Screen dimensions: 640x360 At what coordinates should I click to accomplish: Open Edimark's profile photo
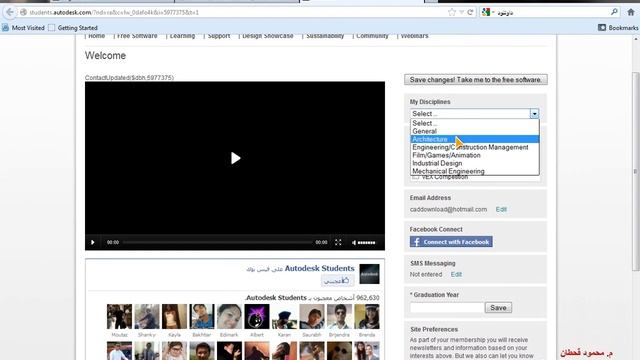pyautogui.click(x=229, y=316)
